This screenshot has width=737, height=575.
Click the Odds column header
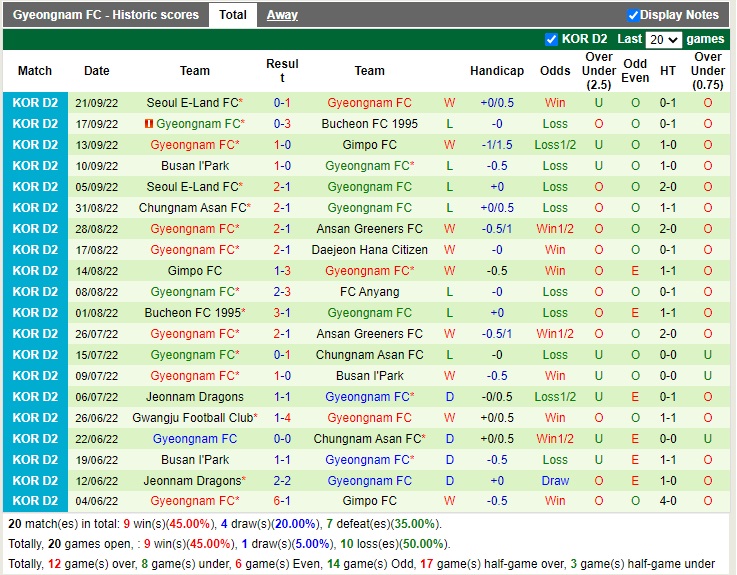click(555, 71)
